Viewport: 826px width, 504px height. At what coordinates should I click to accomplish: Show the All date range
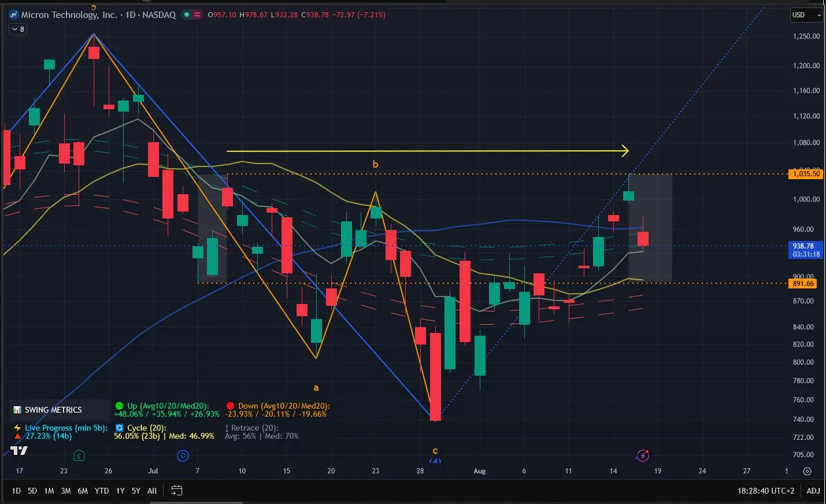pos(152,491)
